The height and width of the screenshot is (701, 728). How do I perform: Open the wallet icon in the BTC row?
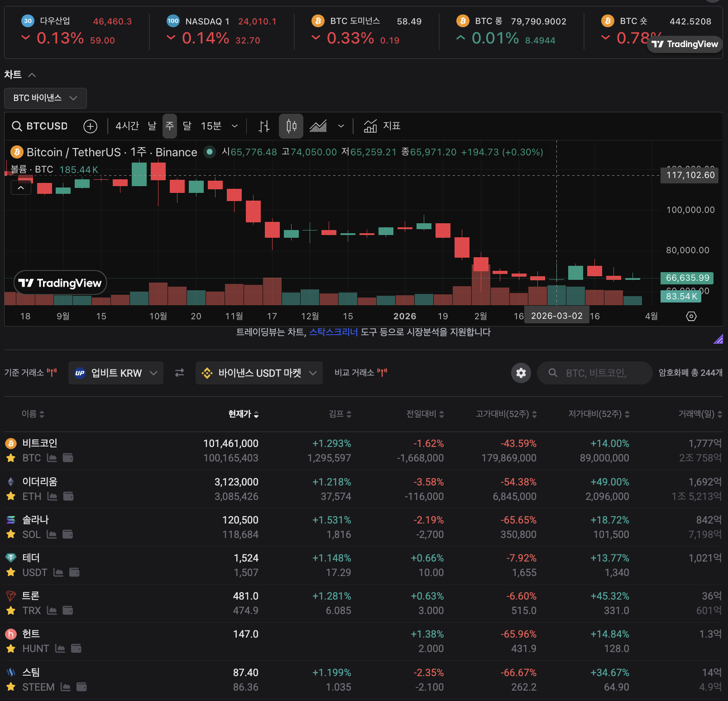click(x=68, y=458)
